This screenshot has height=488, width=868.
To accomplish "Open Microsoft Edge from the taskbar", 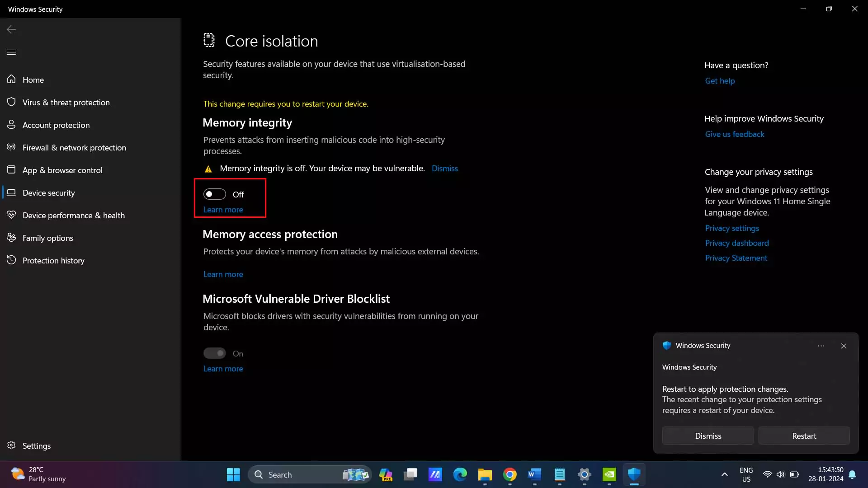I will pos(460,474).
